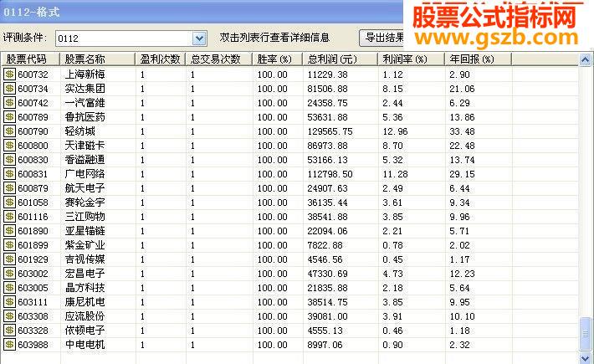Select stock name 轻纺城
Viewport: 594px width, 364px height.
[x=80, y=131]
